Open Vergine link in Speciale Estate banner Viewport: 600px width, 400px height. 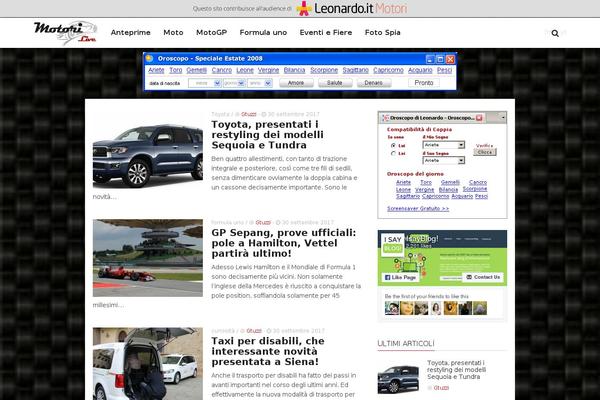tap(268, 70)
